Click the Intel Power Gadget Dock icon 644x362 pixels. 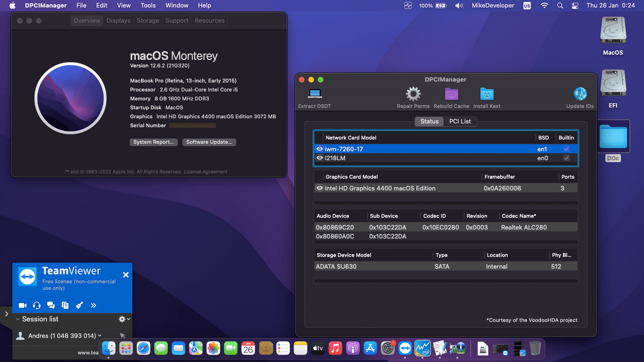(422, 348)
